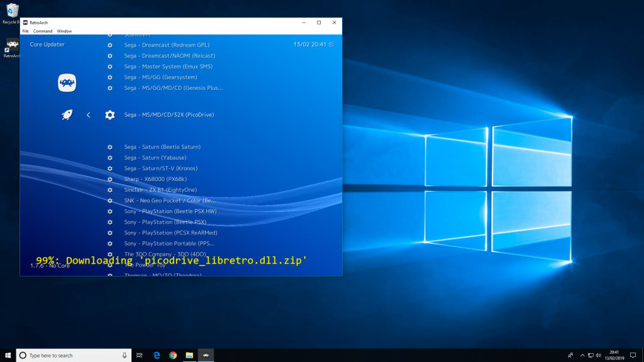Open the Recycle Bin desktop icon
644x362 pixels.
11,14
